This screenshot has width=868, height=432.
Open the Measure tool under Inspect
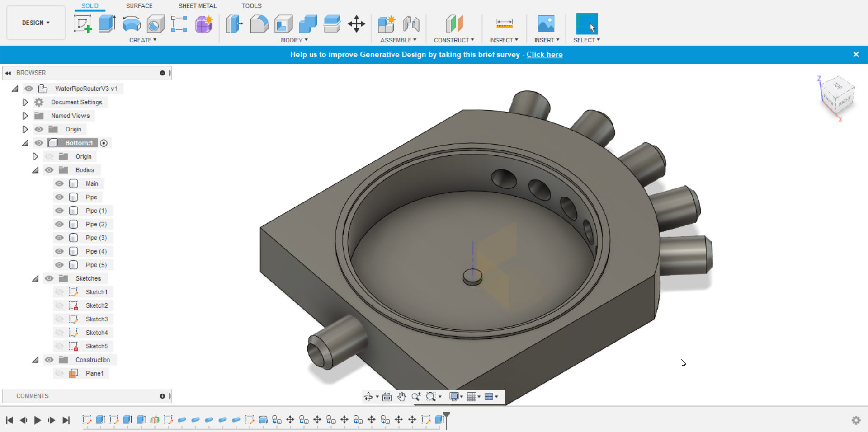tap(504, 23)
